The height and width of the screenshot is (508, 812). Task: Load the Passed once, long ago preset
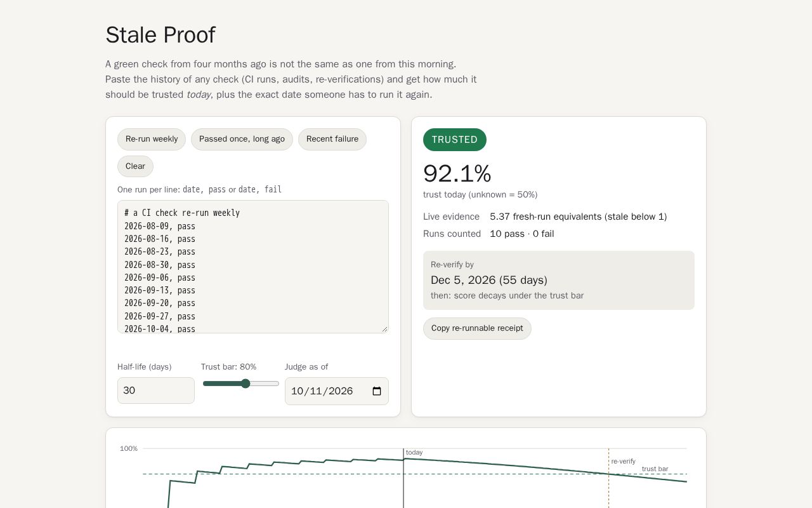coord(242,139)
